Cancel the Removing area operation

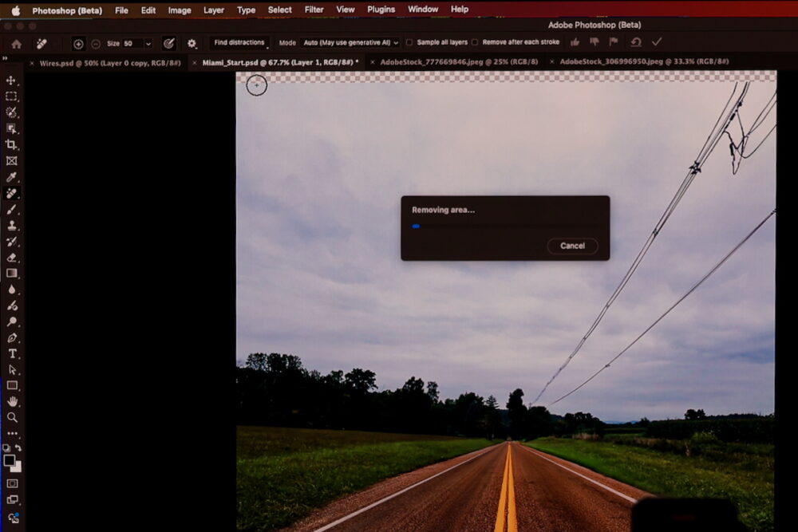pyautogui.click(x=572, y=246)
